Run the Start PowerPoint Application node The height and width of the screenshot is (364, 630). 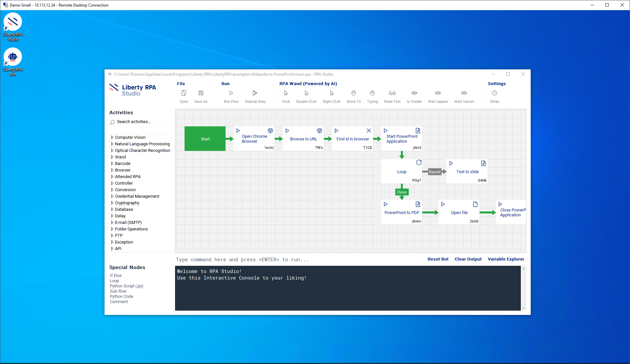pyautogui.click(x=385, y=131)
